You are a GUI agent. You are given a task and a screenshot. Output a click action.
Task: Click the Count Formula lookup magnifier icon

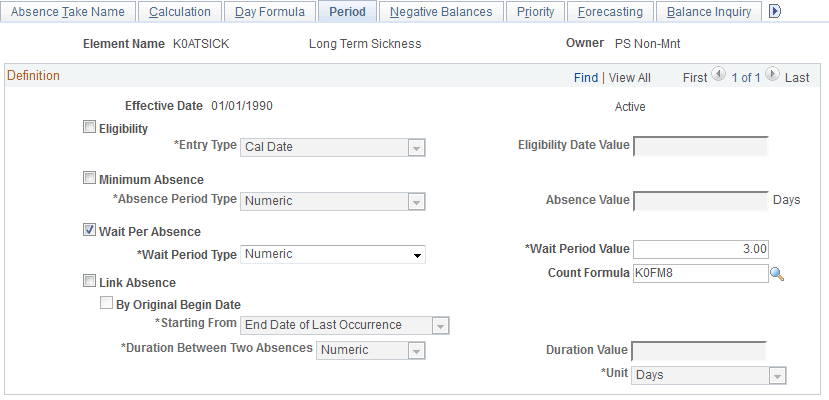(x=776, y=273)
